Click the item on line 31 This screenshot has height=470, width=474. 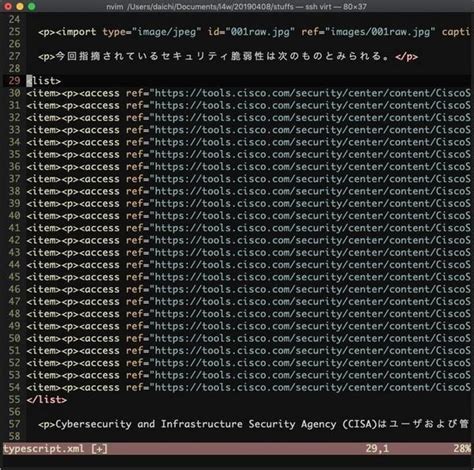point(248,105)
